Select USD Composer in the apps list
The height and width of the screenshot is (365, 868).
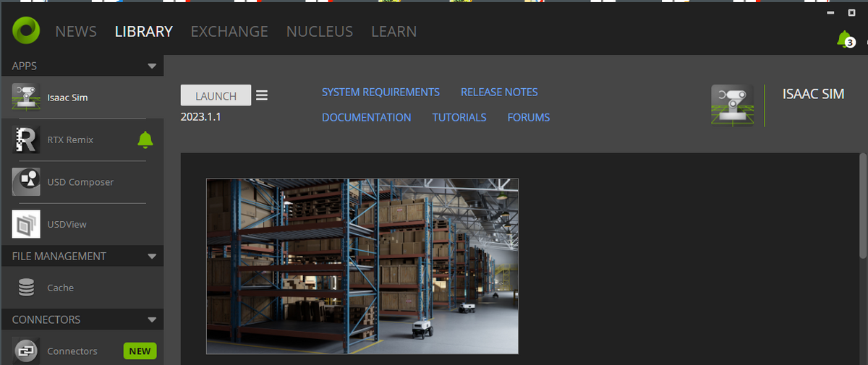pyautogui.click(x=82, y=182)
